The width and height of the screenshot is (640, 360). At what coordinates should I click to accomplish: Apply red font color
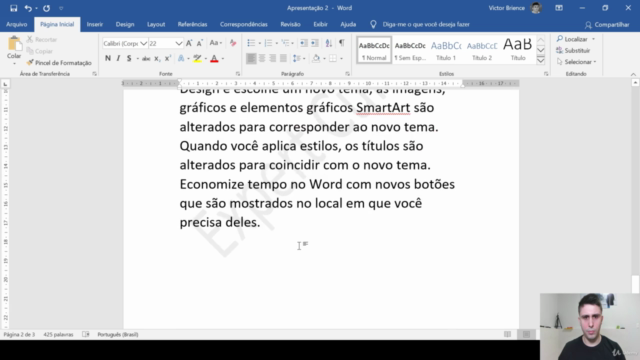click(x=214, y=58)
